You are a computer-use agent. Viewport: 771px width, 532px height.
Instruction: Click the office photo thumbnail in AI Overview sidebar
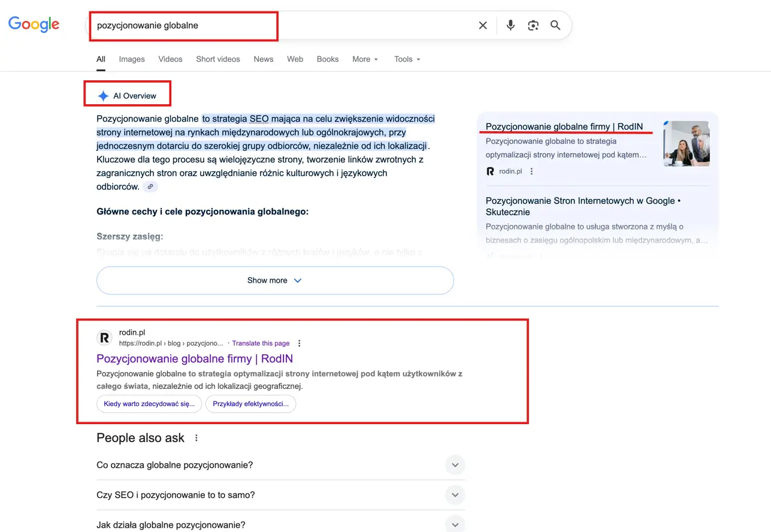point(685,143)
